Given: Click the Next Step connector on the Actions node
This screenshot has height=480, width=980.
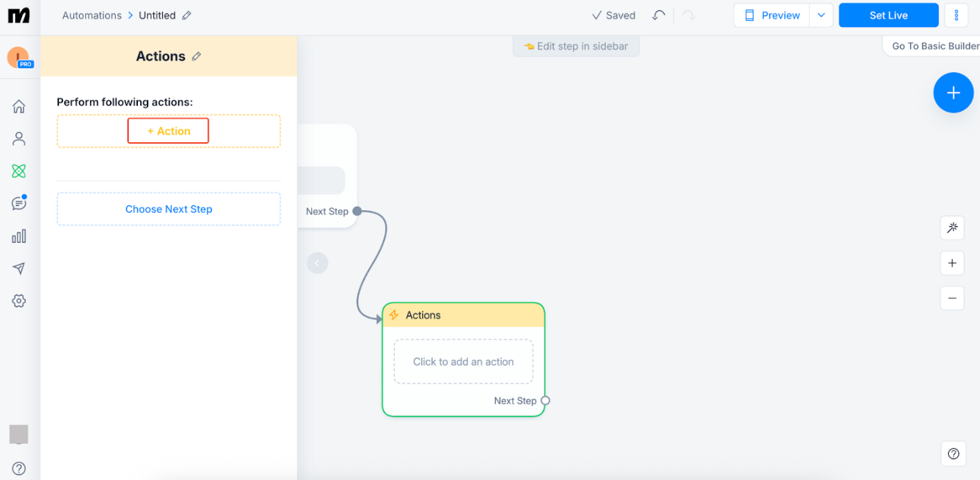Looking at the screenshot, I should [545, 400].
